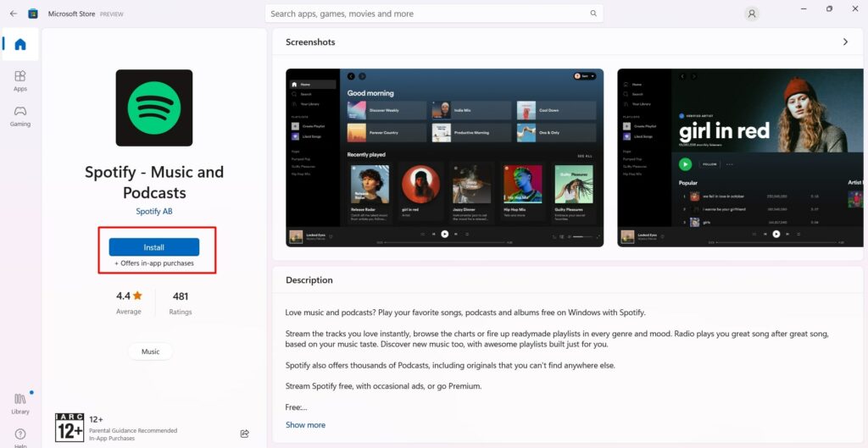Click the rating star icon
This screenshot has height=448, width=868.
137,296
